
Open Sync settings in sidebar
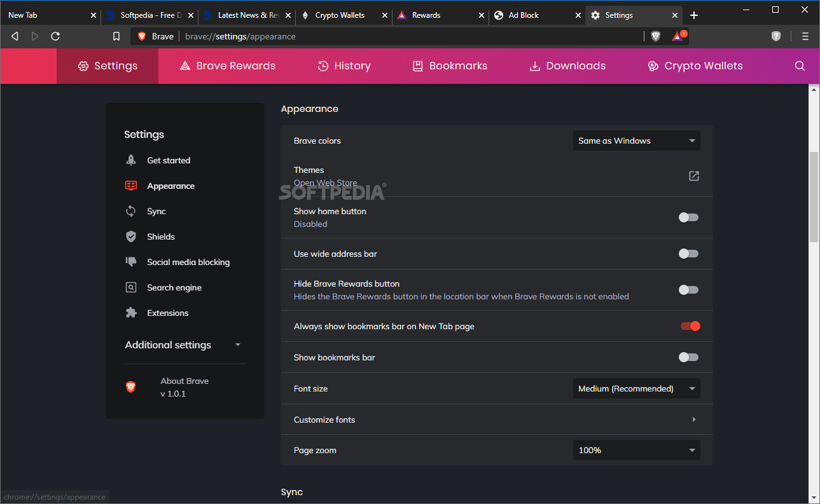coord(156,211)
